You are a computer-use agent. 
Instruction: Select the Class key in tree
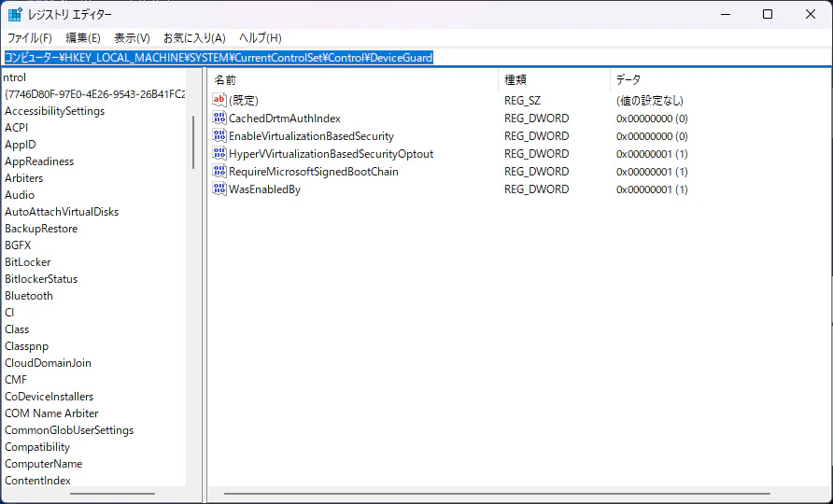[17, 329]
